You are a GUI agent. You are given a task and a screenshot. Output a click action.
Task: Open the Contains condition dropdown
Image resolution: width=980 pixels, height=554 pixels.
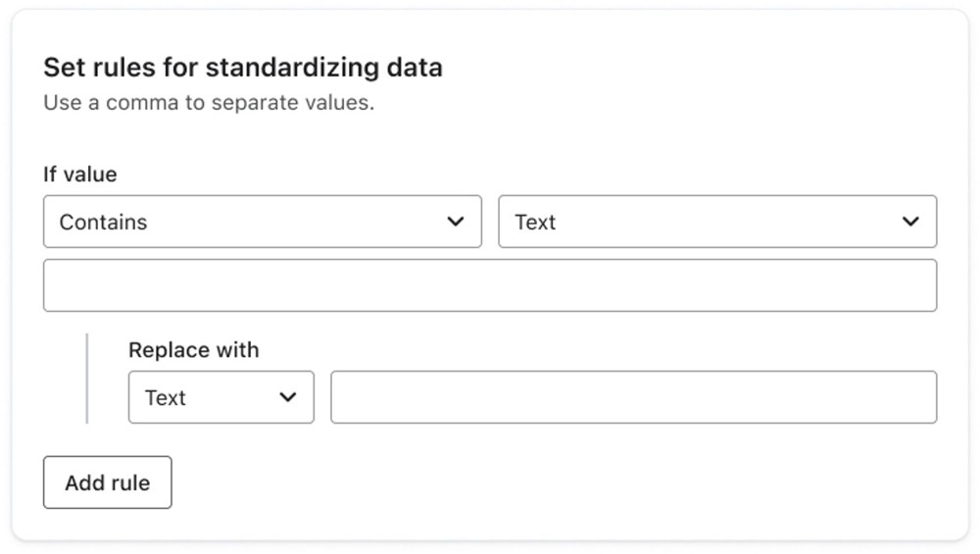pyautogui.click(x=262, y=222)
